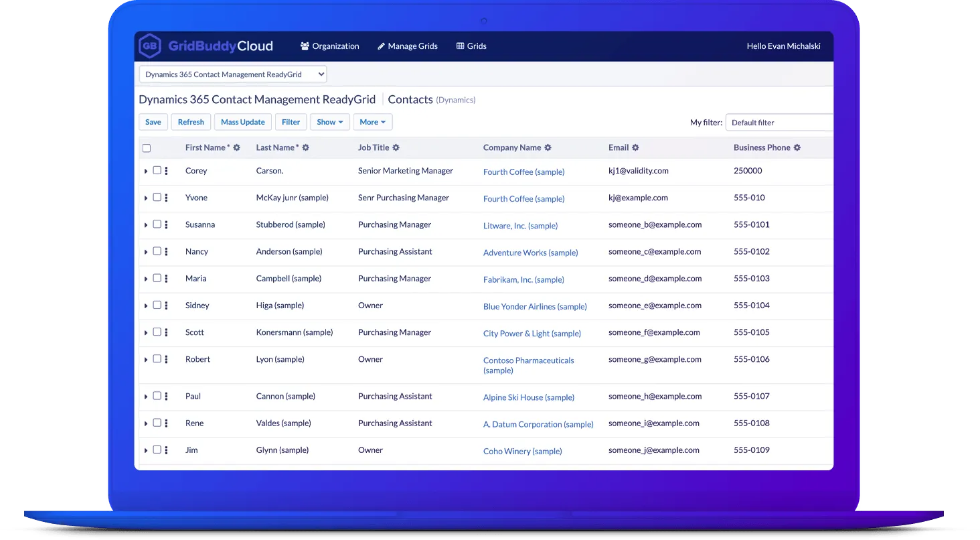Screen dimensions: 980x540
Task: Open the My filter Default filter dropdown
Action: tap(780, 123)
